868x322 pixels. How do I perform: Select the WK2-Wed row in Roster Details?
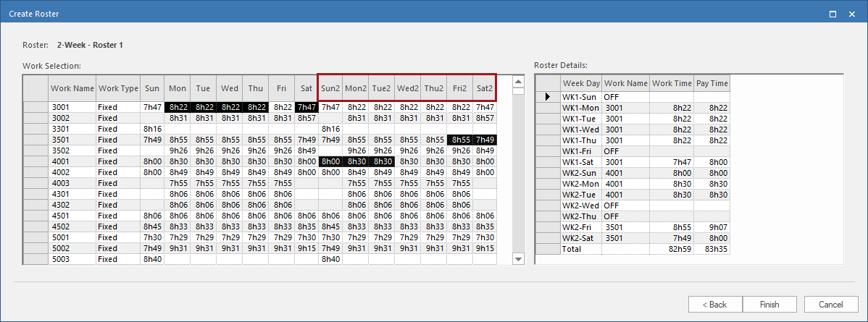click(581, 206)
